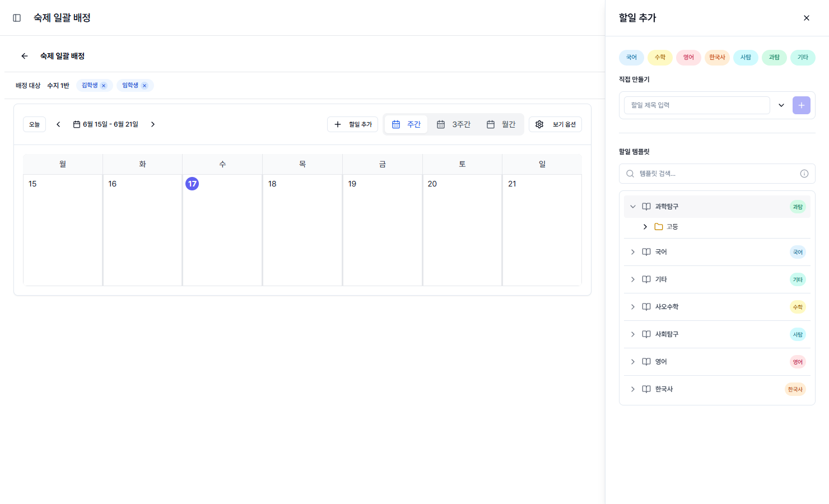The width and height of the screenshot is (829, 504).
Task: Open the dropdown arrow beside title input
Action: 781,105
